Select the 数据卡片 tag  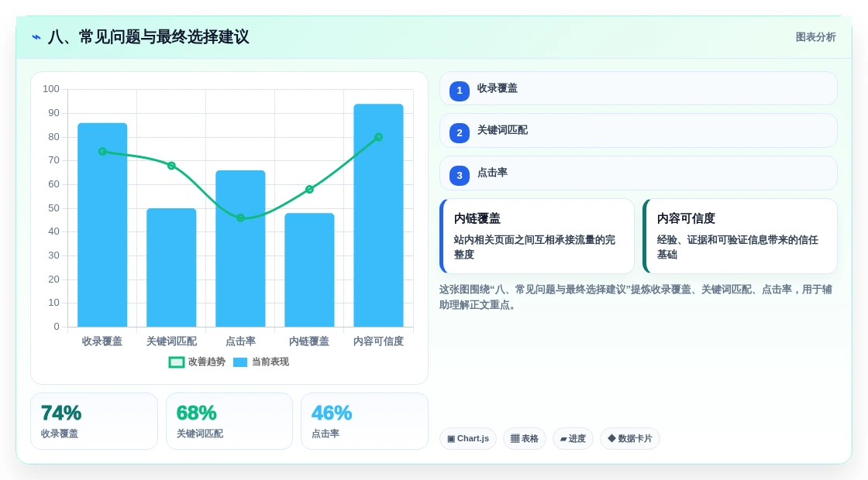(x=630, y=438)
